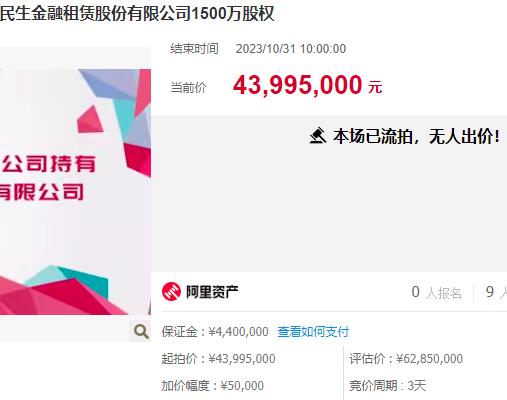Image resolution: width=507 pixels, height=400 pixels.
Task: Click the magnifier icon under the product image
Action: pyautogui.click(x=141, y=331)
